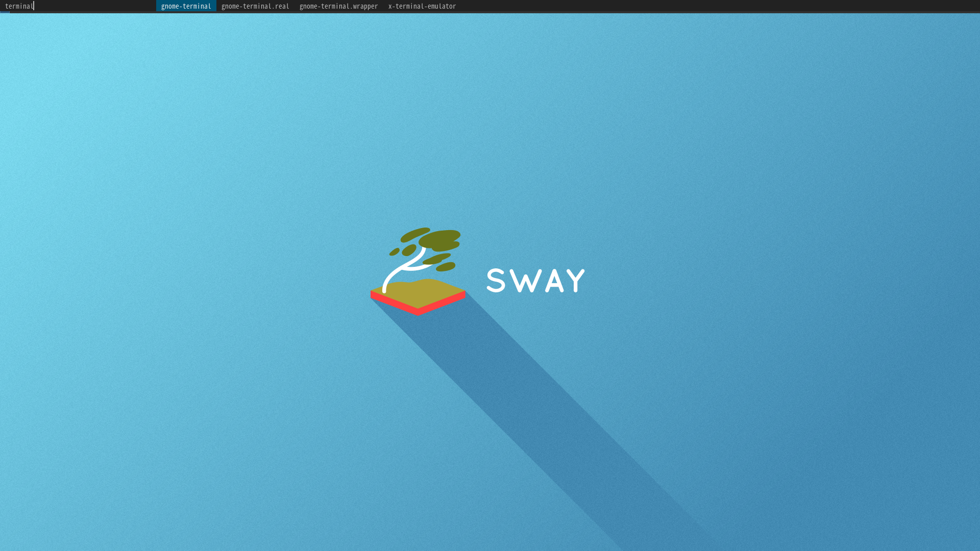Choose the gnome-terminal.real entry
This screenshot has height=551, width=980.
pos(255,6)
